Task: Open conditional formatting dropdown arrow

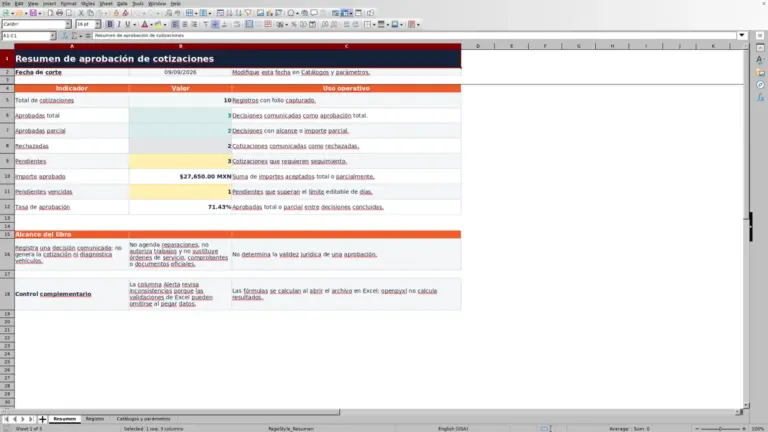Action: tap(418, 24)
